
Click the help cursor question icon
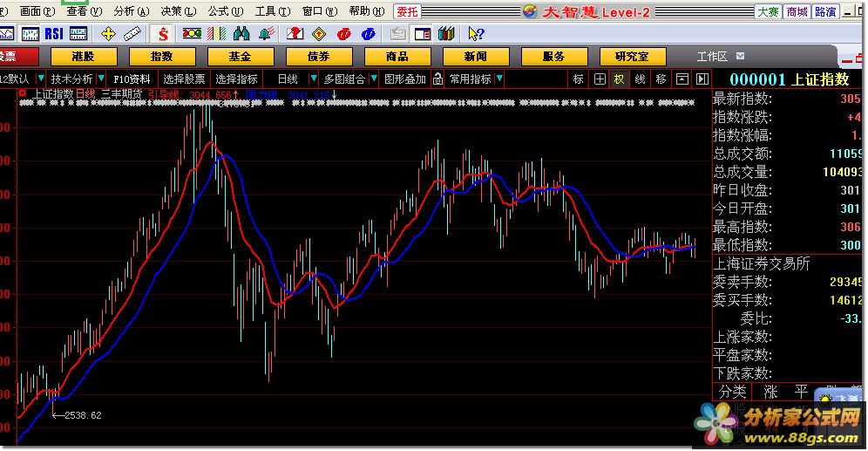tap(476, 34)
